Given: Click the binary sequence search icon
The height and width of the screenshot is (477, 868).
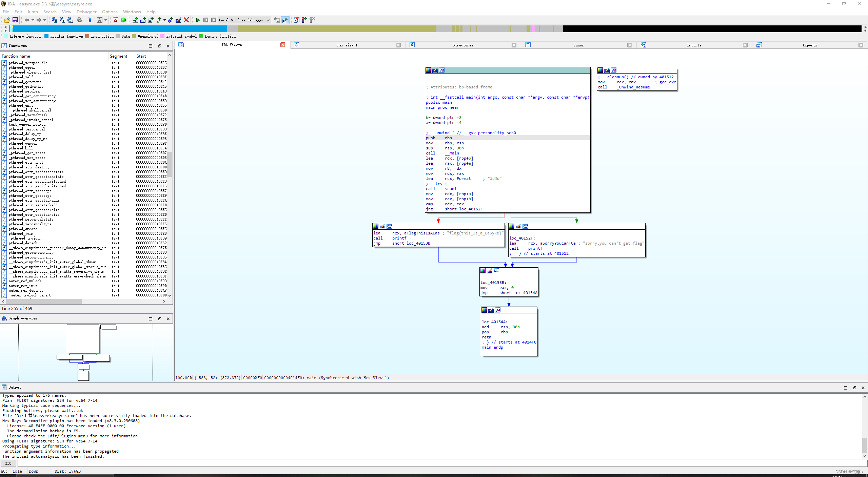Looking at the screenshot, I should 70,20.
